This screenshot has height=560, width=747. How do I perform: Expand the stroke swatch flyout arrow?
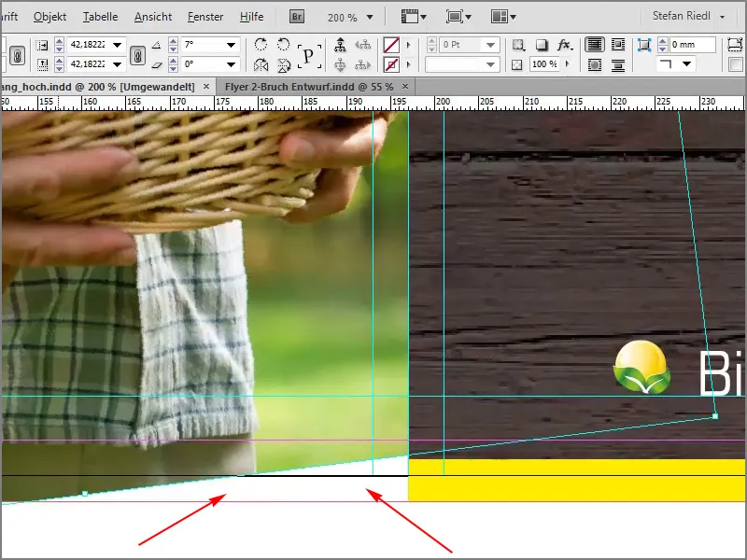(x=408, y=63)
